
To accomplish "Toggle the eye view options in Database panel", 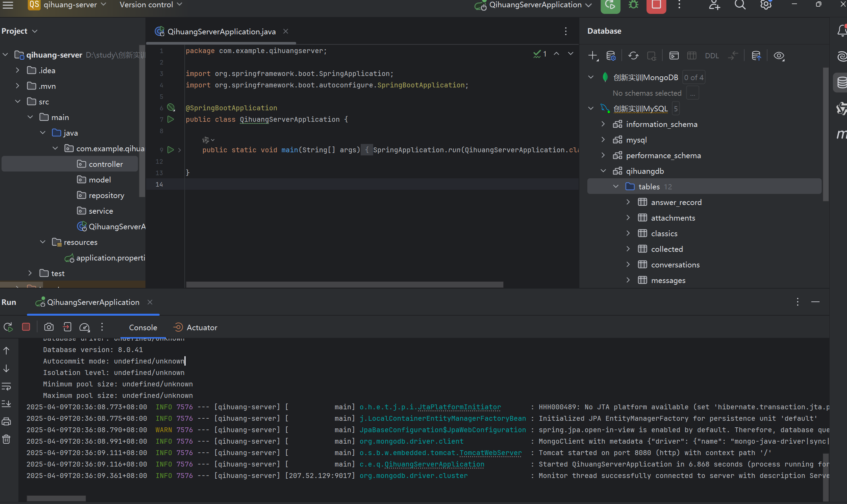I will coord(779,56).
